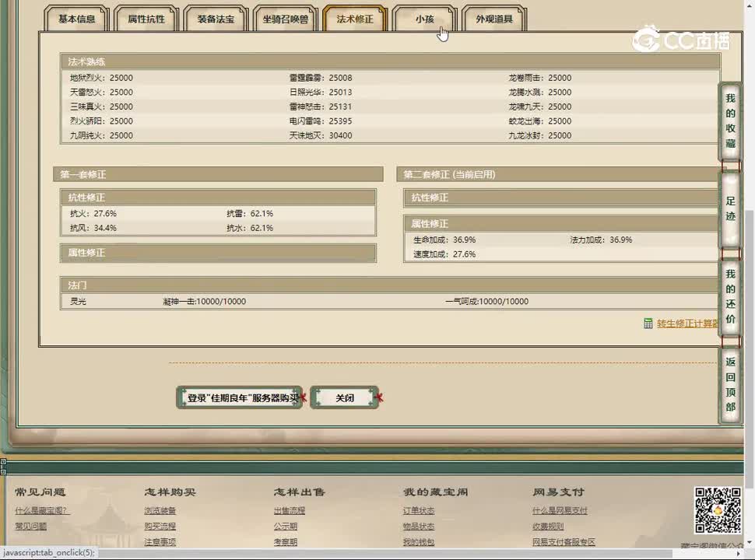The width and height of the screenshot is (755, 560).
Task: Click 返回顶部 to return to top
Action: [730, 384]
